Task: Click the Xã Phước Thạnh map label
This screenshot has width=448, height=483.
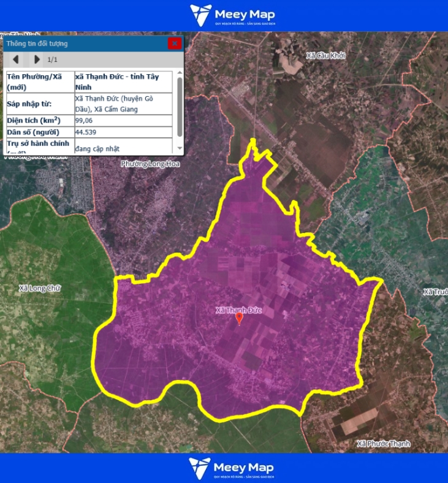Action: pyautogui.click(x=383, y=443)
